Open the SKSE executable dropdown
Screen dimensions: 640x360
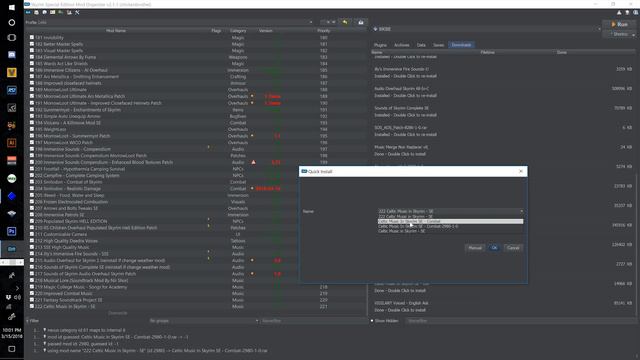pos(487,29)
